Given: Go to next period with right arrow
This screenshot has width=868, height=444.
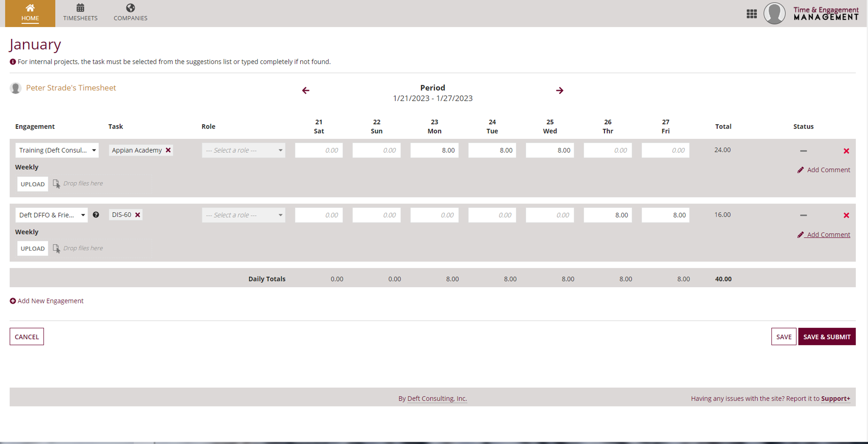Looking at the screenshot, I should (560, 90).
